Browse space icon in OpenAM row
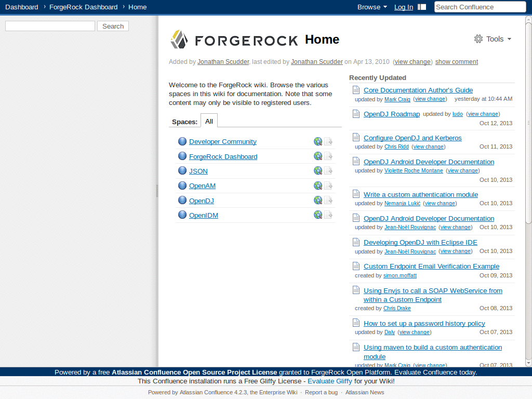The width and height of the screenshot is (532, 399). [318, 185]
